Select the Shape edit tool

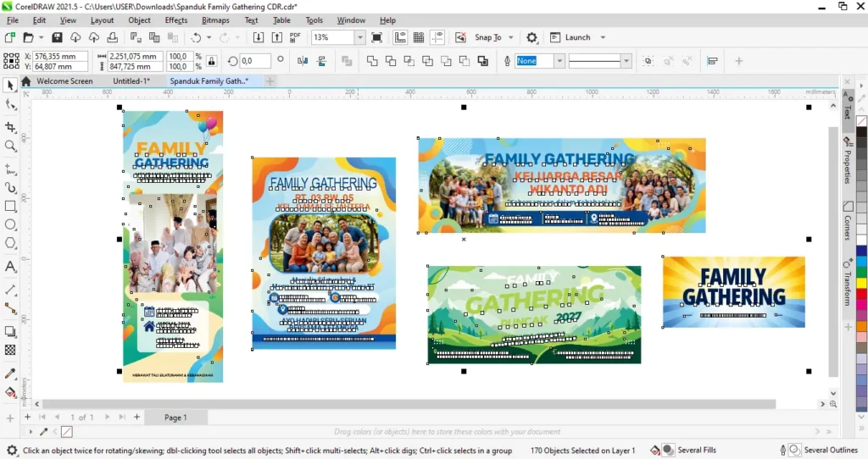point(10,104)
